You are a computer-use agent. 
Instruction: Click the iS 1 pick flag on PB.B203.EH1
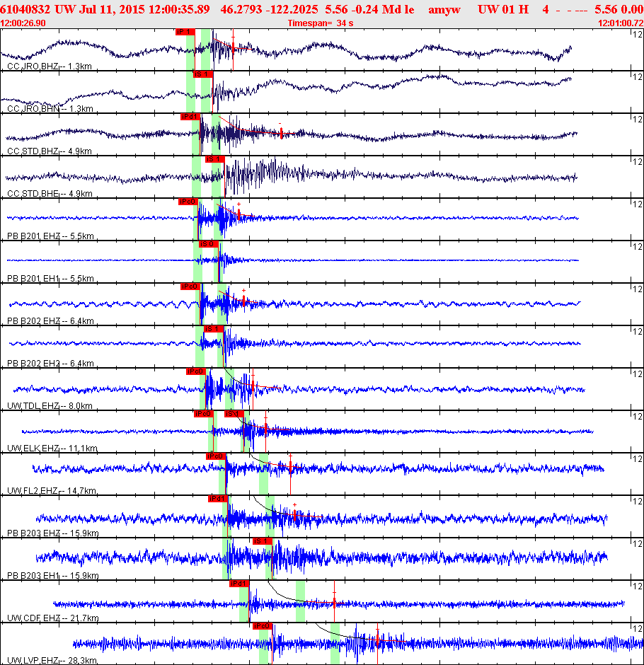[x=262, y=540]
